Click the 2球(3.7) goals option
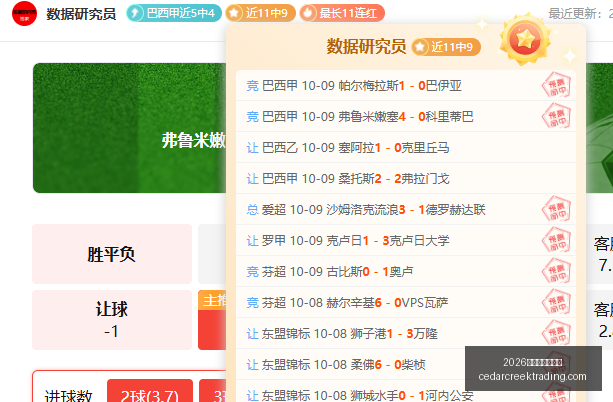Image resolution: width=613 pixels, height=402 pixels. pyautogui.click(x=150, y=391)
